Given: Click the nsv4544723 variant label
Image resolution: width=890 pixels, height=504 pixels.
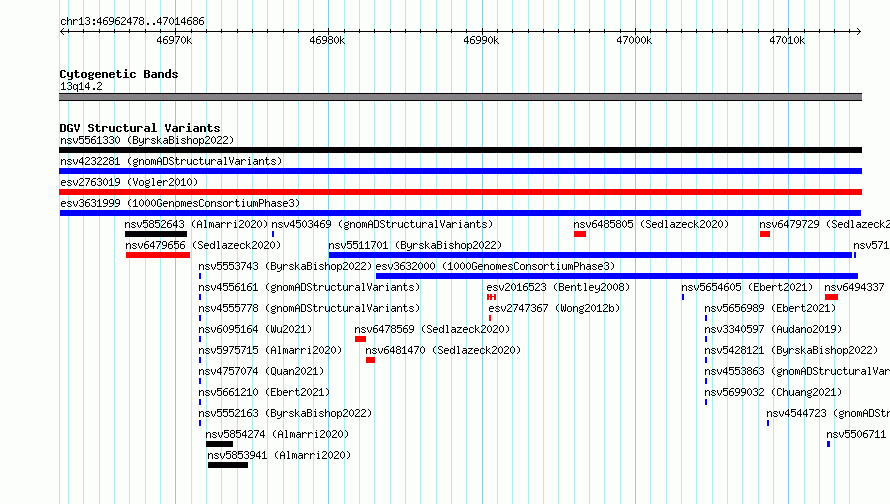Looking at the screenshot, I should tap(828, 413).
